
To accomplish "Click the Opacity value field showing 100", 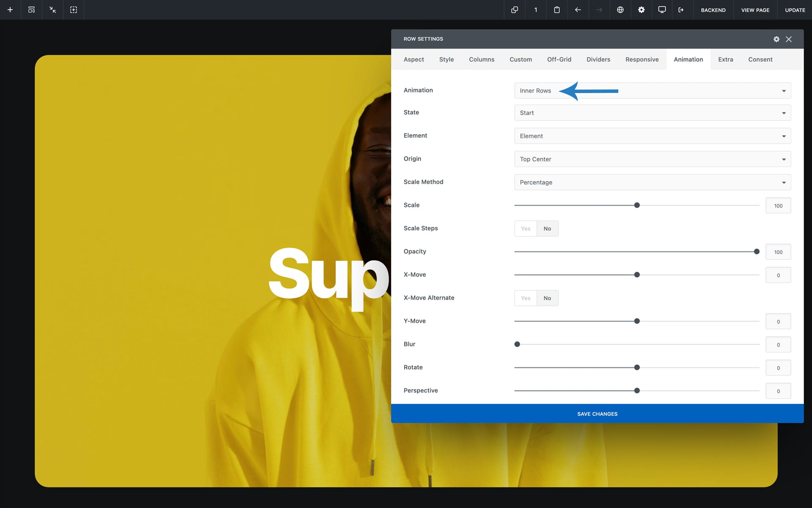I will (x=778, y=252).
